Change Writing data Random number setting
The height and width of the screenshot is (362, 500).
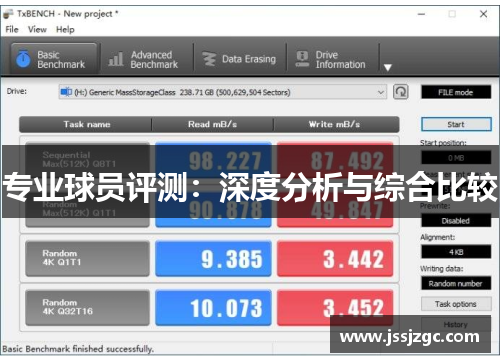pyautogui.click(x=456, y=283)
